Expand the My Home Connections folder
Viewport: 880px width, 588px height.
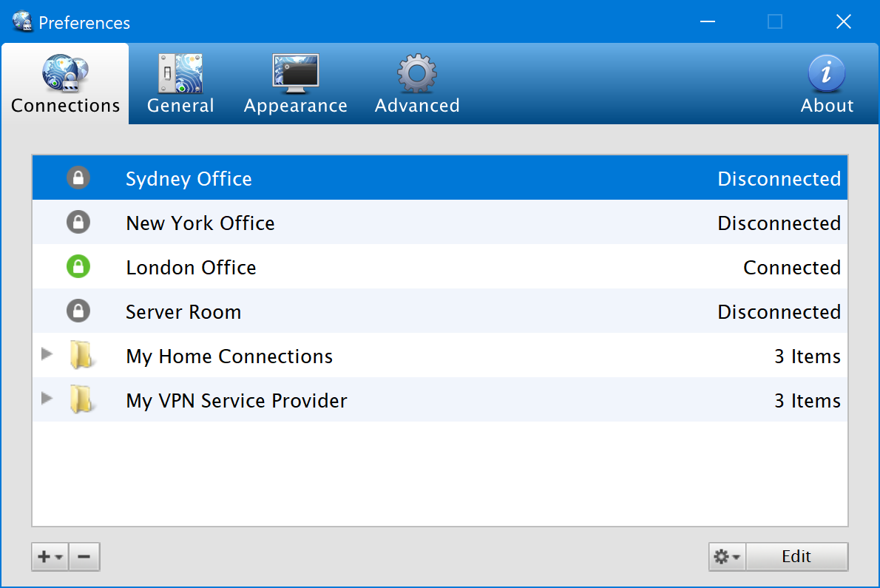point(47,354)
